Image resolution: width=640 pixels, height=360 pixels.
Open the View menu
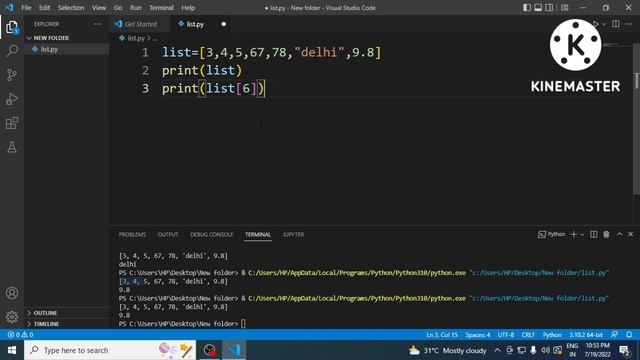click(99, 8)
